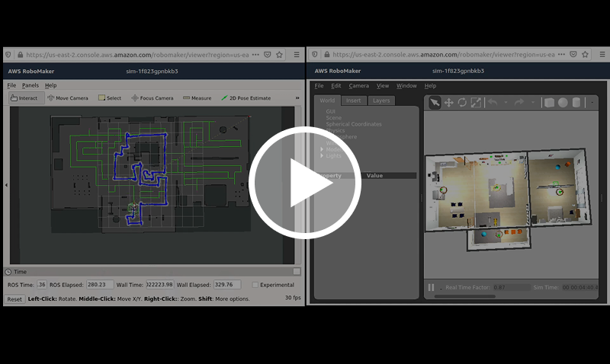Screen dimensions: 610x364
Task: Switch to the Insert tab in Gazebo
Action: point(353,101)
